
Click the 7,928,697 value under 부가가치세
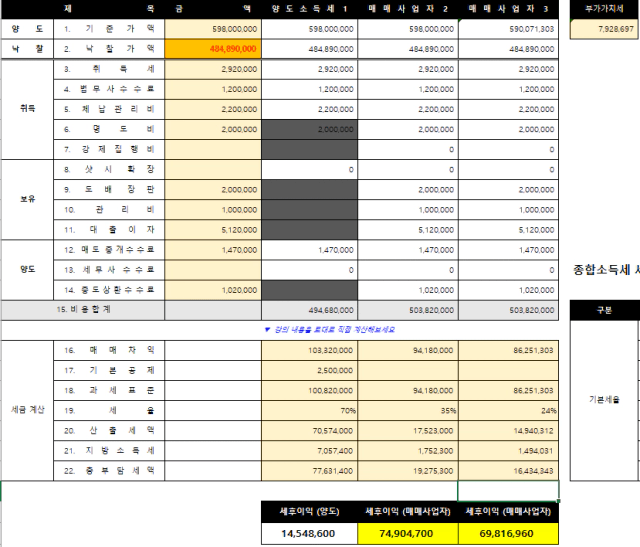point(604,29)
